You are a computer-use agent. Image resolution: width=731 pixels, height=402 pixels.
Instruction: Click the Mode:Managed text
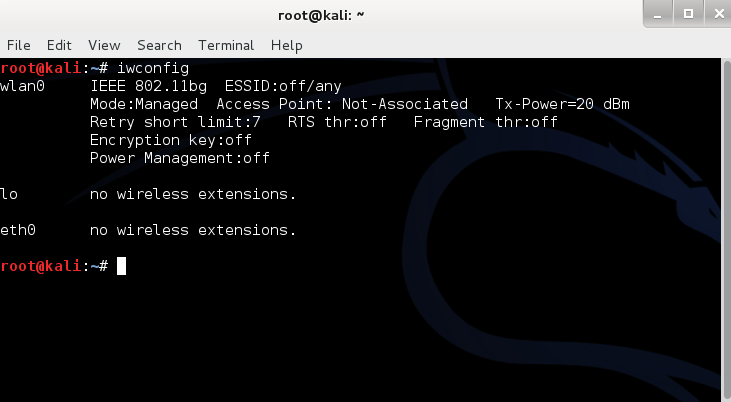point(144,104)
